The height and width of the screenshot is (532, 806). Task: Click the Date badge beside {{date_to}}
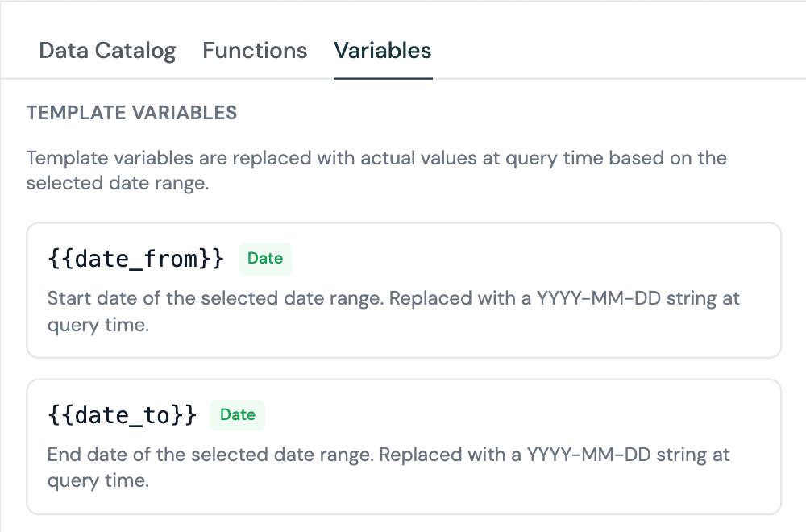[238, 415]
